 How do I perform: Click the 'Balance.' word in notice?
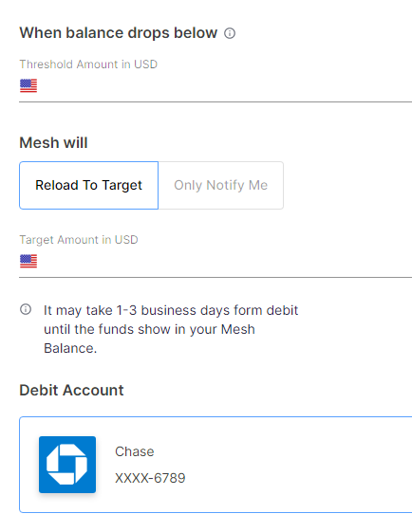point(70,348)
